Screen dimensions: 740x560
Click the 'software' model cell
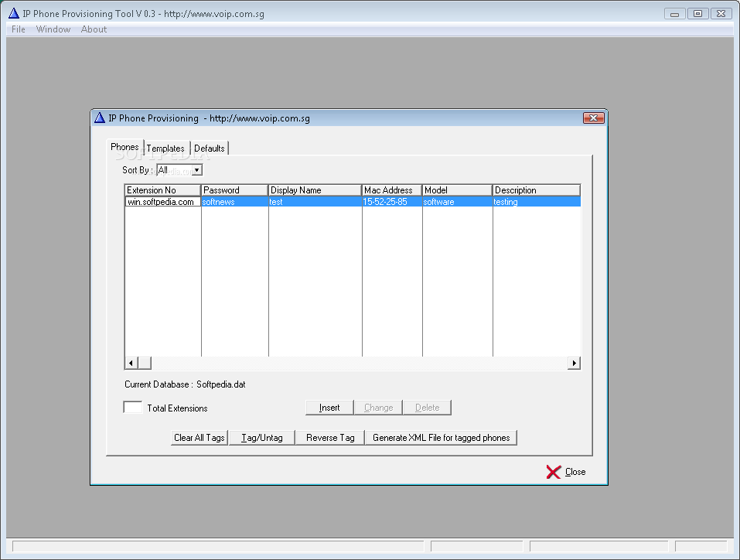click(x=457, y=202)
